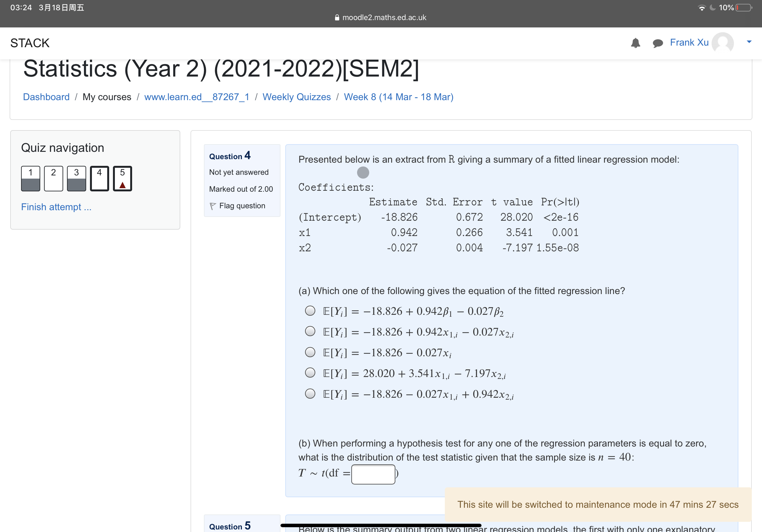Open the messages bubble icon
The height and width of the screenshot is (532, 762).
(658, 43)
